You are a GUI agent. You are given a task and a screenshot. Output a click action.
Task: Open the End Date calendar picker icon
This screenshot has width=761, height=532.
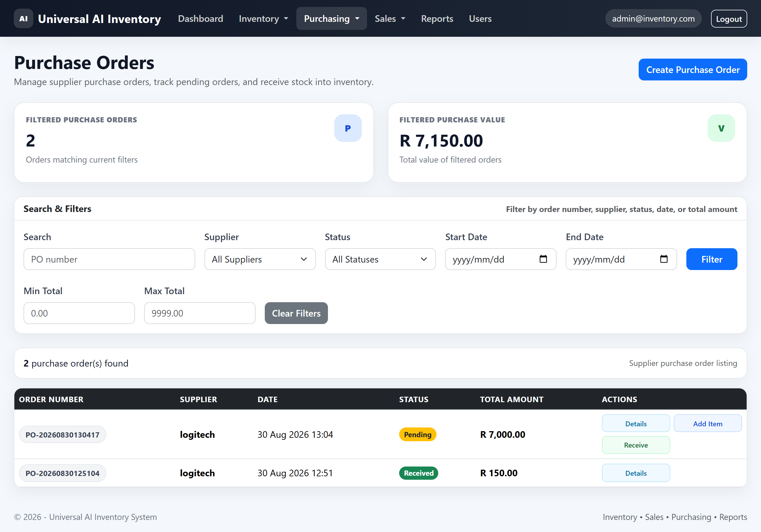[x=664, y=259]
